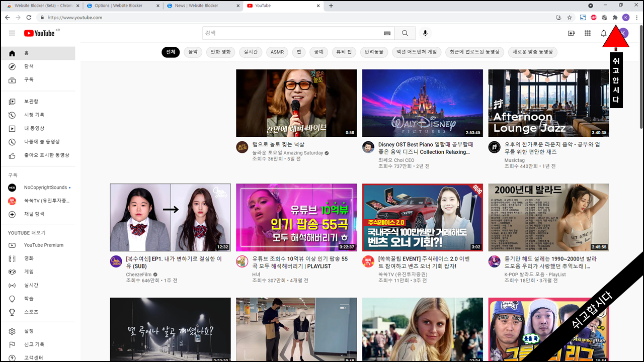Select the 공예 filter chip

319,52
